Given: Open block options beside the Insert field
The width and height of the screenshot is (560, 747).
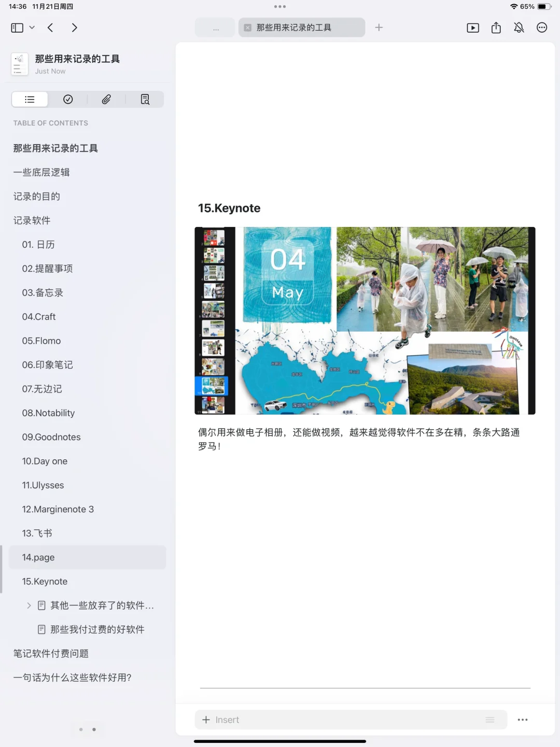Looking at the screenshot, I should point(489,720).
